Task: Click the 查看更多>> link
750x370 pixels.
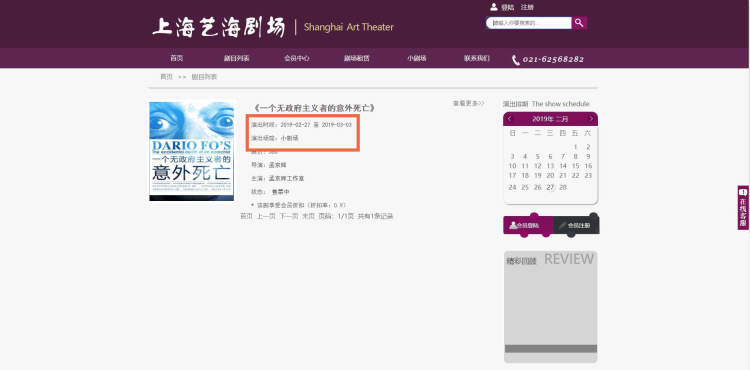Action: click(x=469, y=103)
